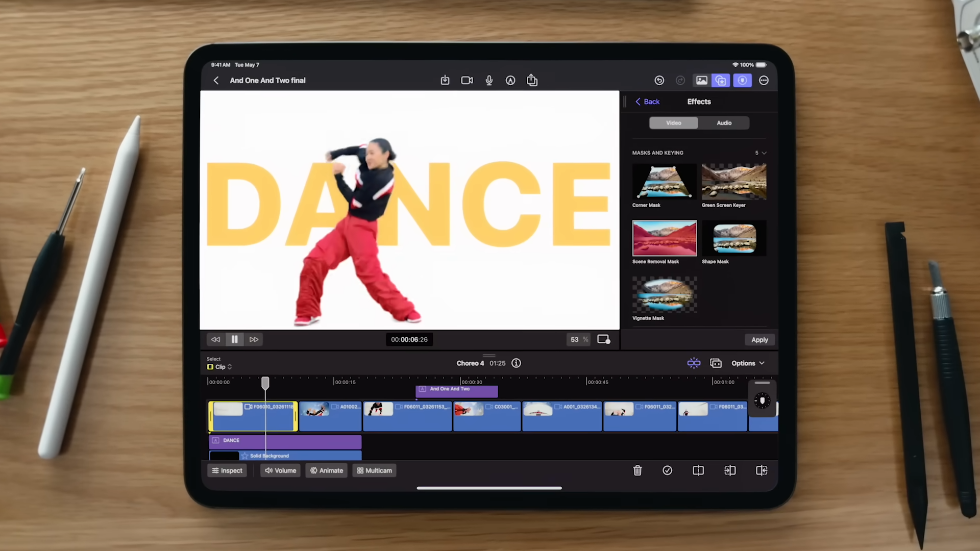Go Back in the Effects panel
This screenshot has width=980, height=551.
tap(647, 102)
